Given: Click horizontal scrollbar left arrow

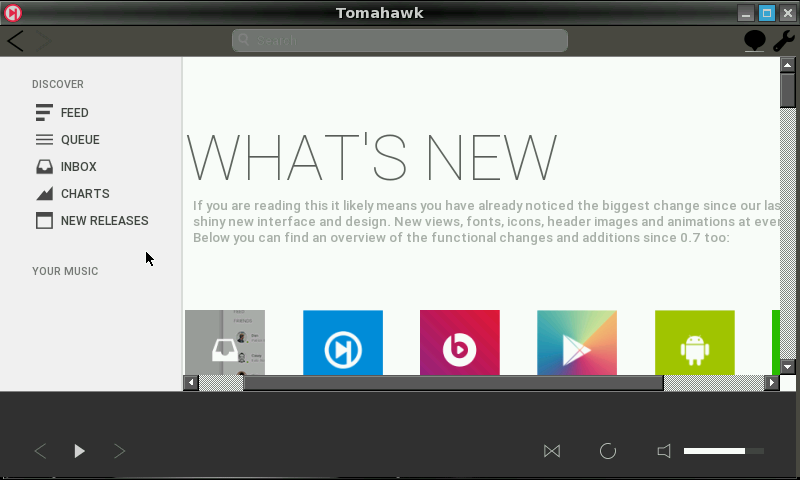Looking at the screenshot, I should coord(191,383).
